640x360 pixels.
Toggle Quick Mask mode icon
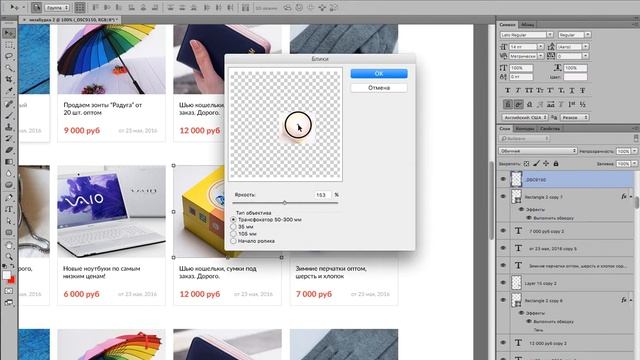click(x=9, y=291)
